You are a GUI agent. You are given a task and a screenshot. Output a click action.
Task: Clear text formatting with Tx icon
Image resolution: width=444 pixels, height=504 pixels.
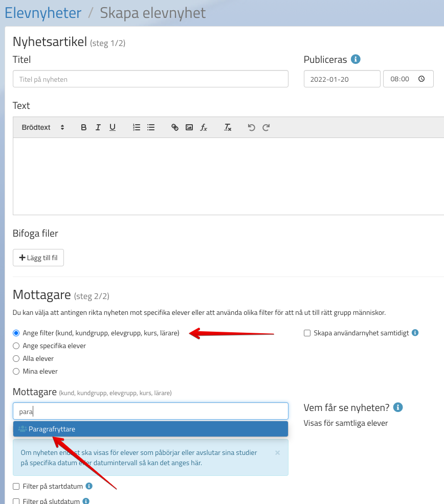228,127
